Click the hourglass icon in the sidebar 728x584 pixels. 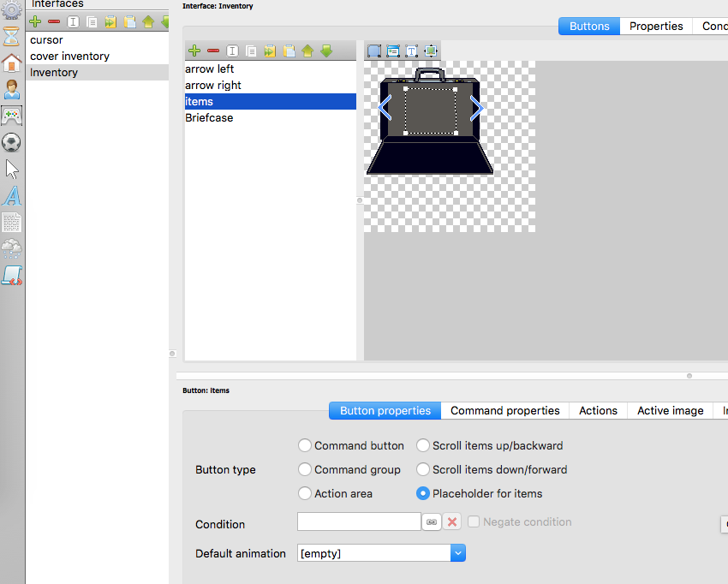12,36
